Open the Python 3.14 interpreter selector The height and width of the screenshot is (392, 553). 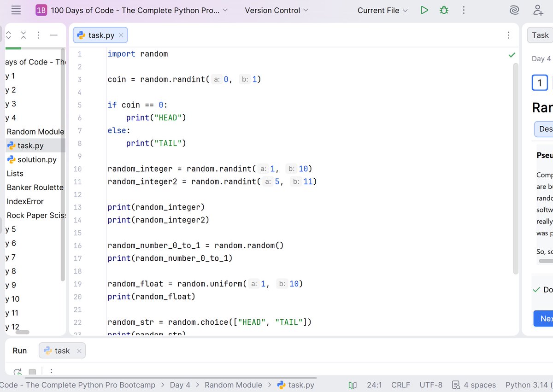coord(529,385)
